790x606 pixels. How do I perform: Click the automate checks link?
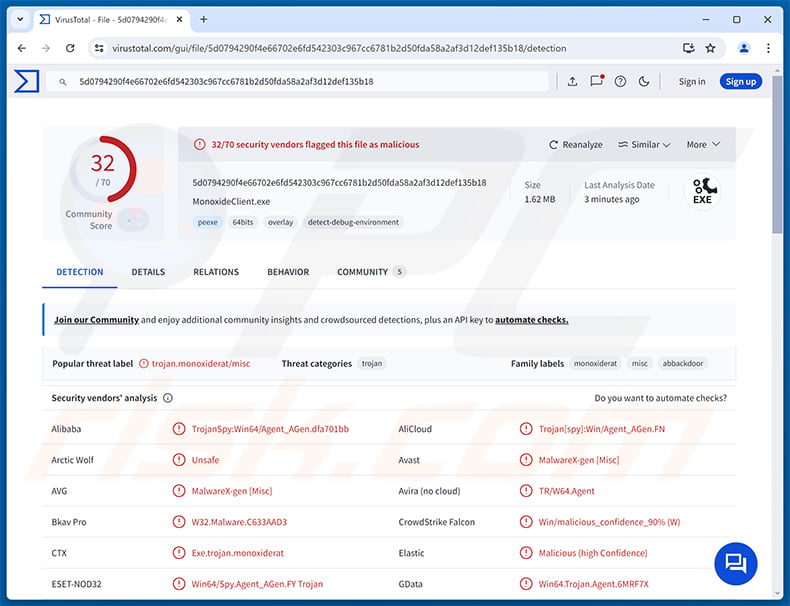pos(532,320)
